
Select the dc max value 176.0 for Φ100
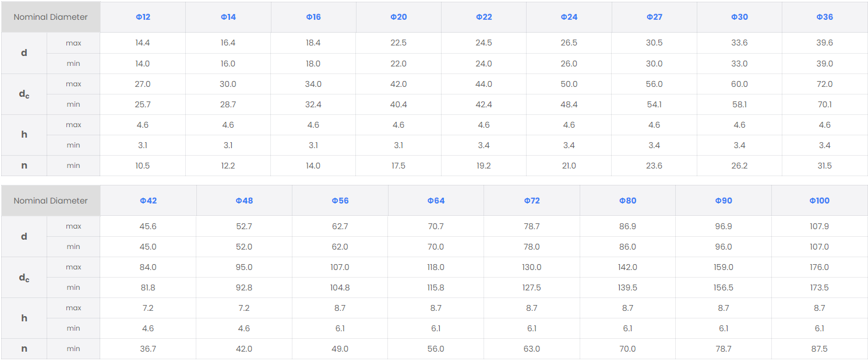click(819, 268)
